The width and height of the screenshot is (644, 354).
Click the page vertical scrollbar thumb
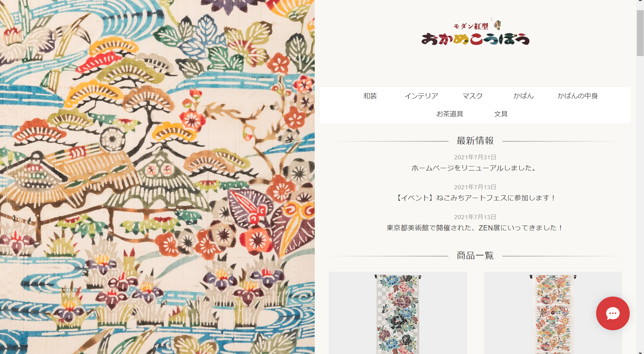[640, 33]
